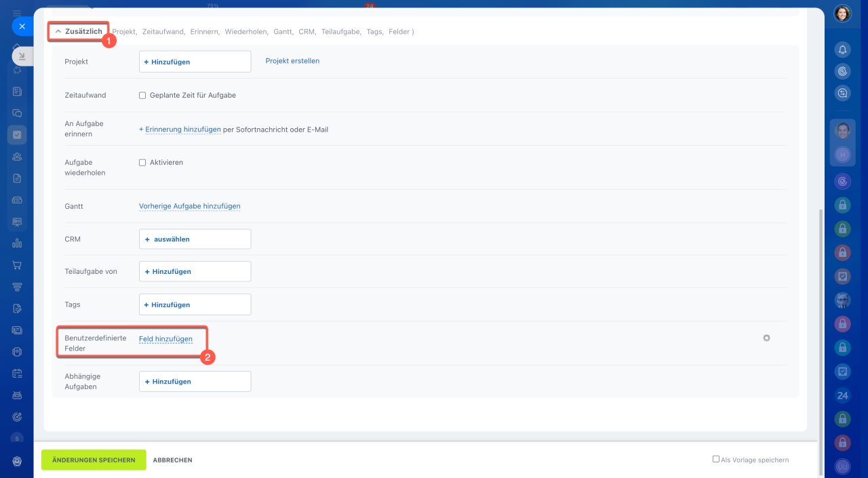
Task: Open the gray-haired man avatar chat
Action: 842,300
